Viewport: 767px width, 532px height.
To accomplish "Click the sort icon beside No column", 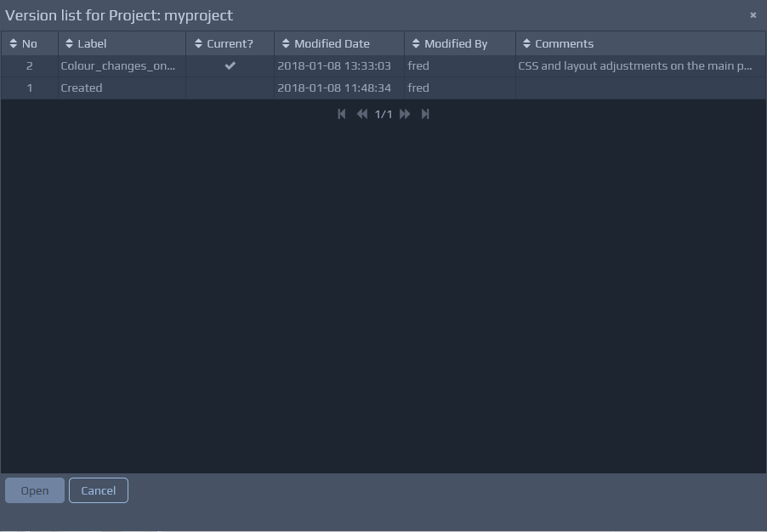I will 14,43.
